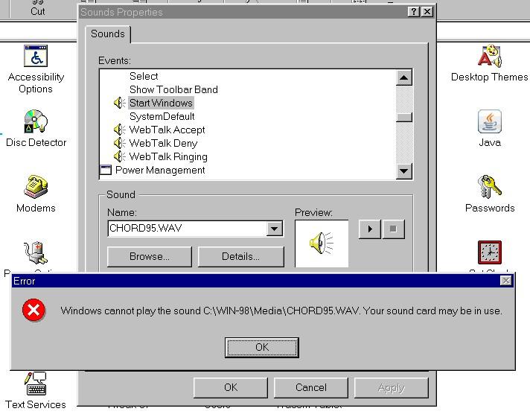Click the CHORD95.WAV name field

coord(188,229)
